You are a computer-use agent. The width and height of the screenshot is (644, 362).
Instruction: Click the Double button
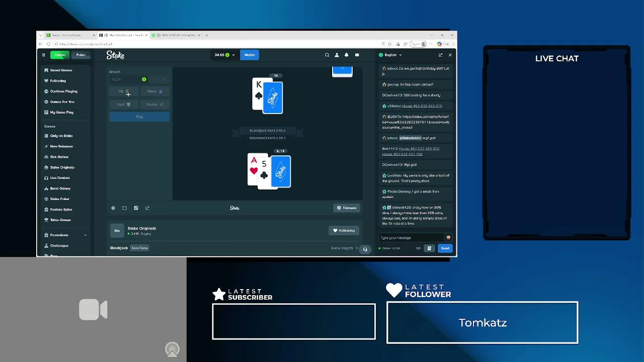point(155,105)
